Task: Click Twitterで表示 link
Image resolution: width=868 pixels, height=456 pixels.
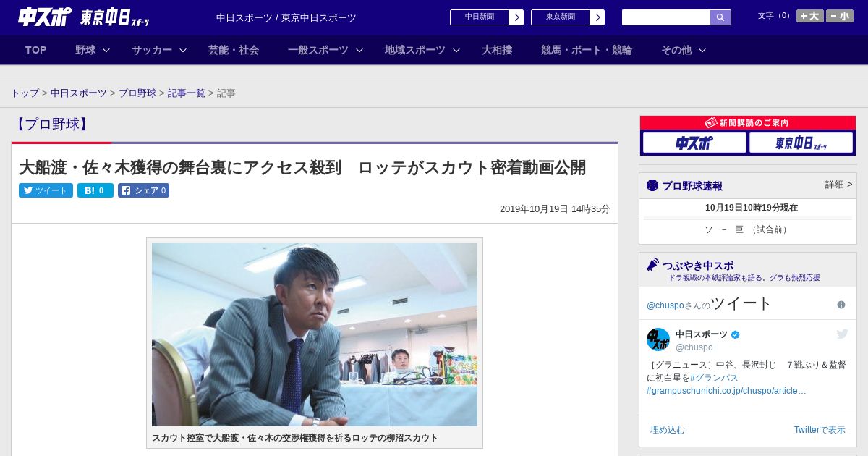Action: 820,430
